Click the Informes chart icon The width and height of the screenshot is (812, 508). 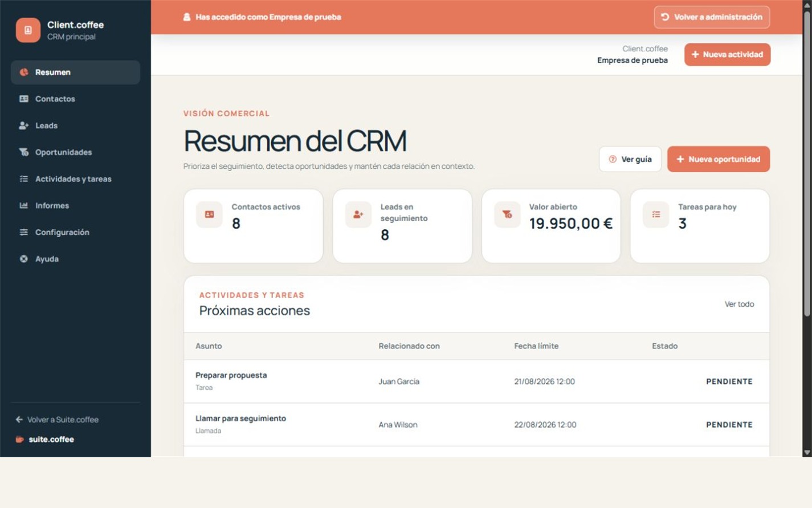pos(24,205)
